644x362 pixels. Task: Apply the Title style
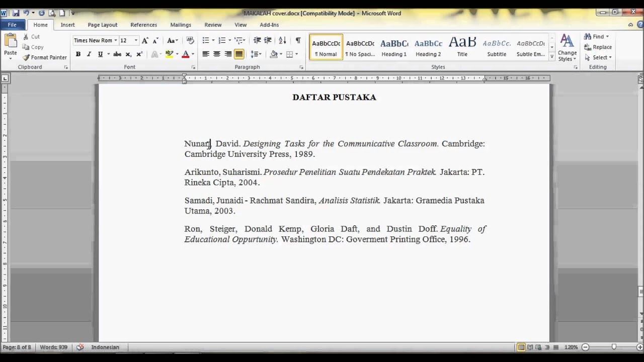pyautogui.click(x=462, y=47)
